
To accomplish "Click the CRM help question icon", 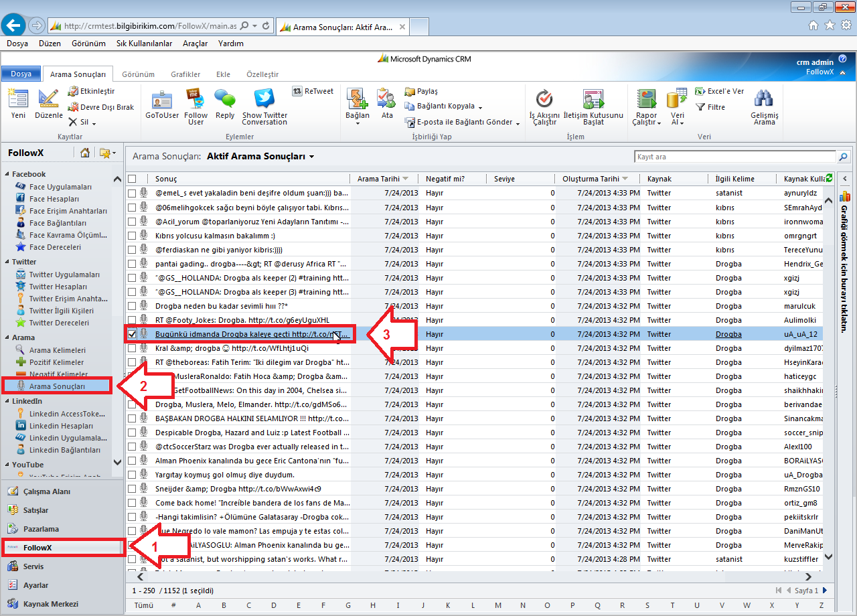I will (842, 59).
